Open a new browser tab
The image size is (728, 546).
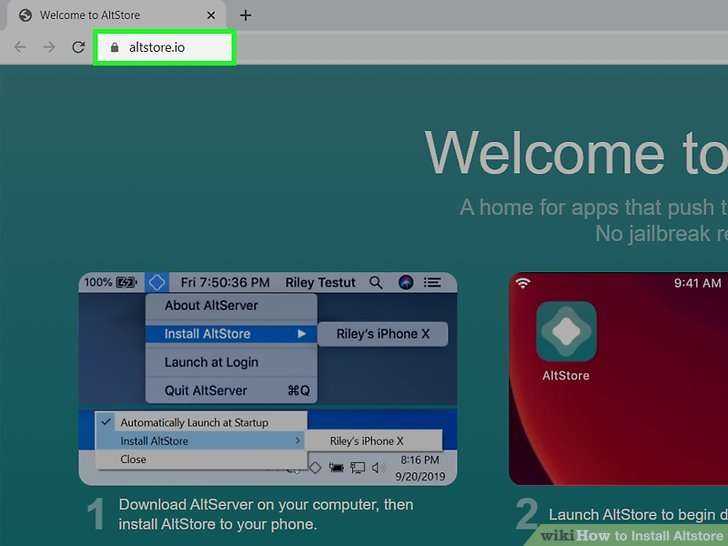pos(246,15)
